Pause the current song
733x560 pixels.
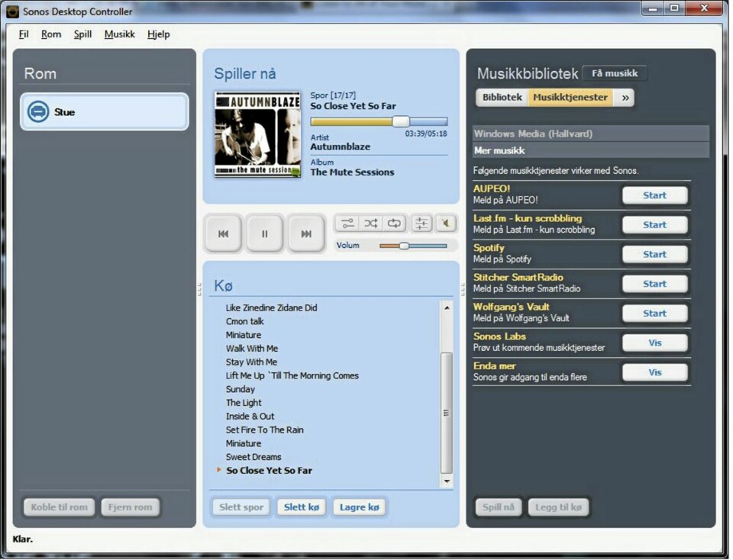click(x=265, y=233)
